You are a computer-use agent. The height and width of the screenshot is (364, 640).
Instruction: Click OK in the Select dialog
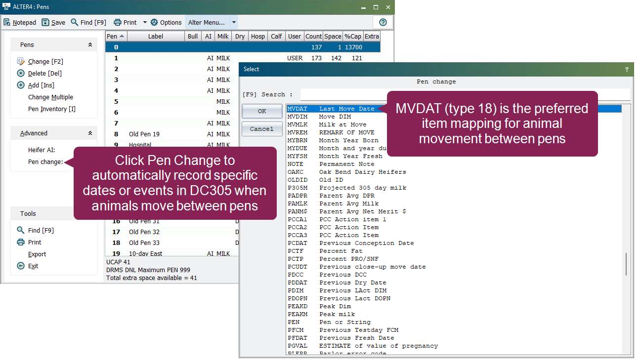tap(262, 111)
